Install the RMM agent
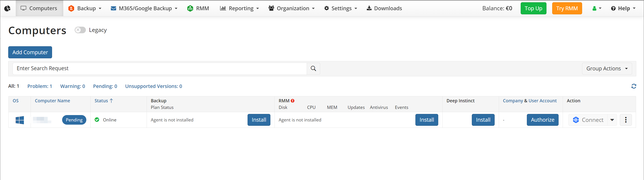The width and height of the screenshot is (644, 180). point(427,120)
